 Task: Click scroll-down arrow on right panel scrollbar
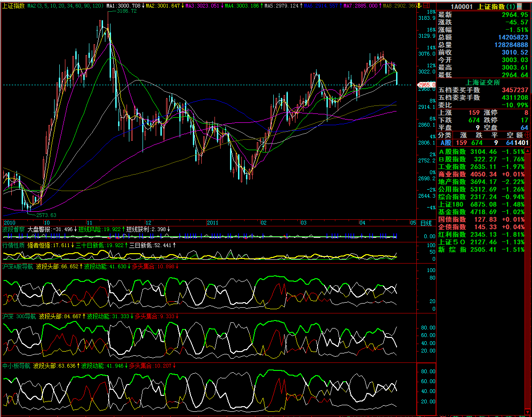(527, 412)
